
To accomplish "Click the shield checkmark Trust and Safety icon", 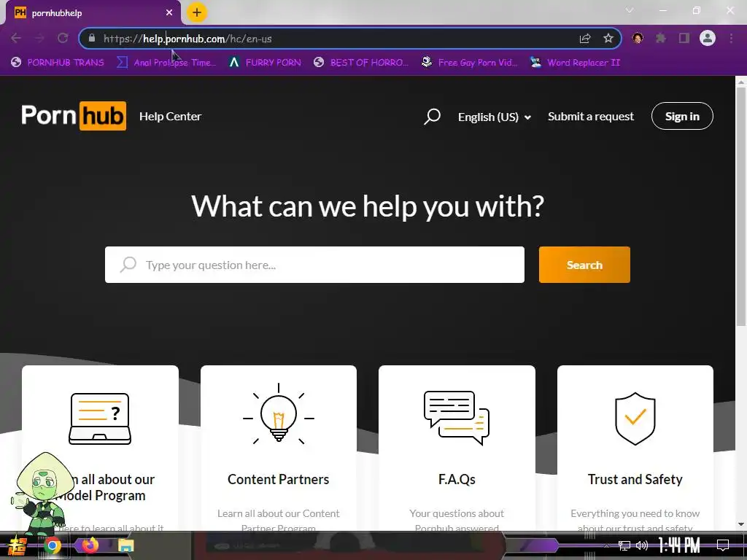I will (635, 419).
